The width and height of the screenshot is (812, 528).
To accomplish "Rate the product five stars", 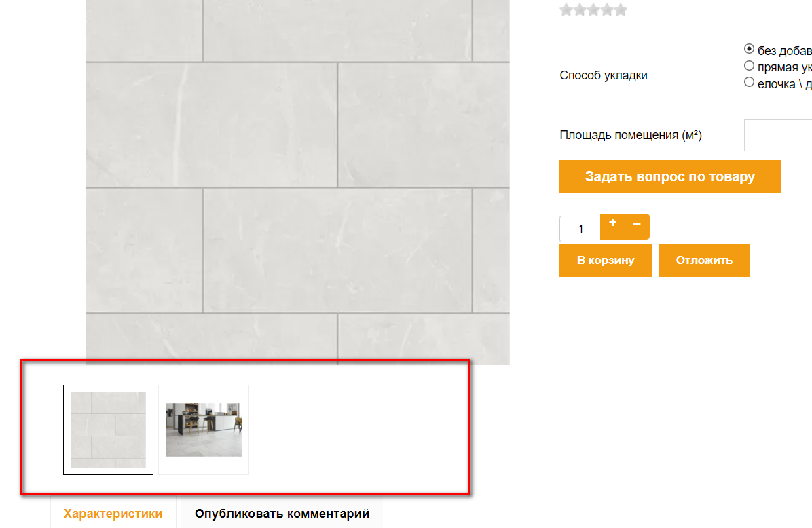I will tap(621, 10).
